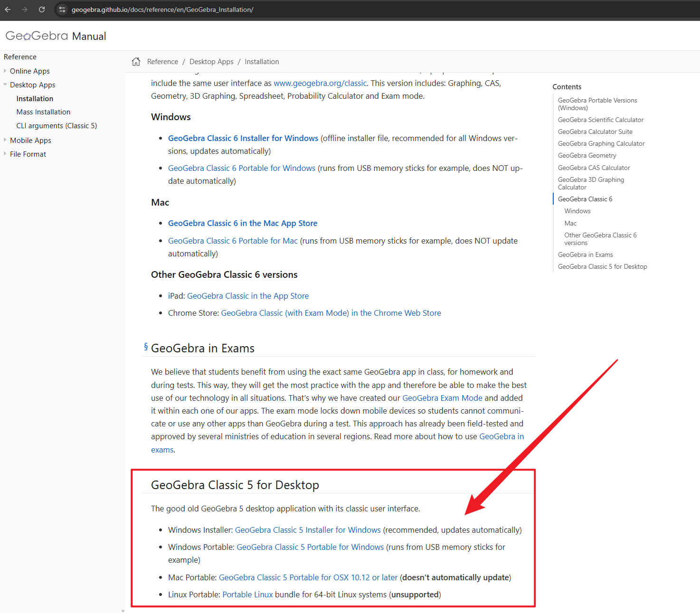Download GeoGebra Classic 5 Portable for Windows

(310, 547)
